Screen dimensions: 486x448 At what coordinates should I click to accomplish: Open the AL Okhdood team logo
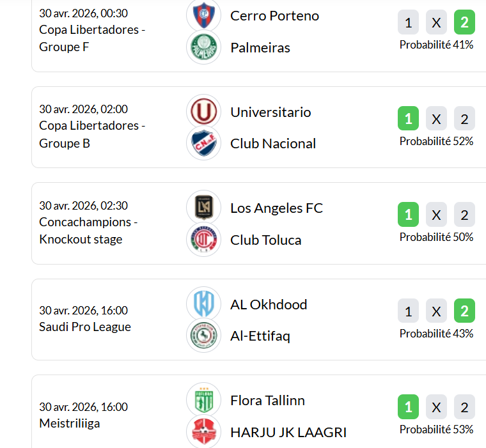[x=203, y=304]
